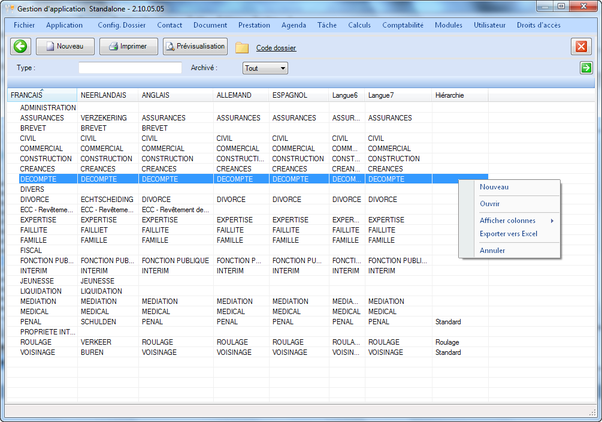The height and width of the screenshot is (422, 602).
Task: Select the MEDIATION row in the list
Action: click(38, 301)
